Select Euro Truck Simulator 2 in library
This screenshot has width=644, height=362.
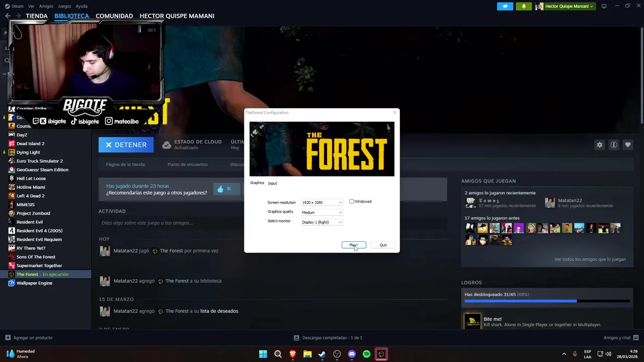(x=40, y=161)
